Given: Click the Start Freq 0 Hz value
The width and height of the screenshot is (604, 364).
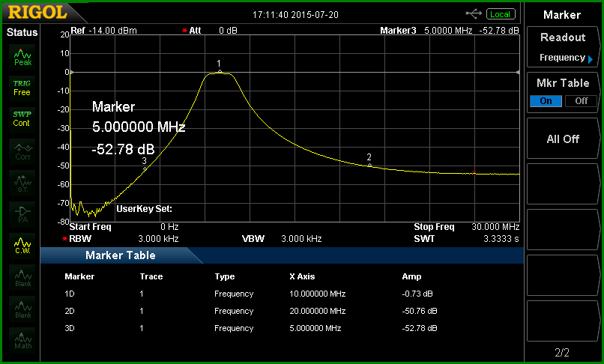Looking at the screenshot, I should click(x=169, y=227).
